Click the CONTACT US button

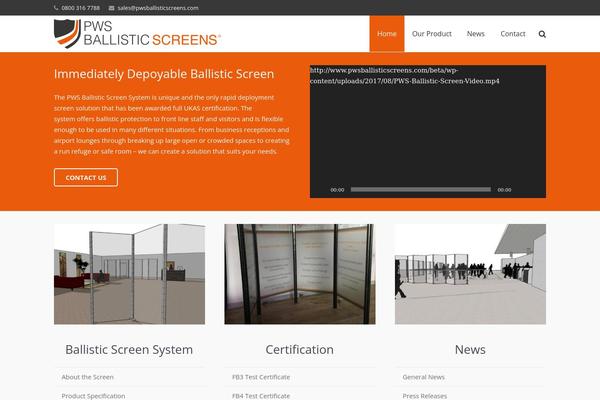86,178
